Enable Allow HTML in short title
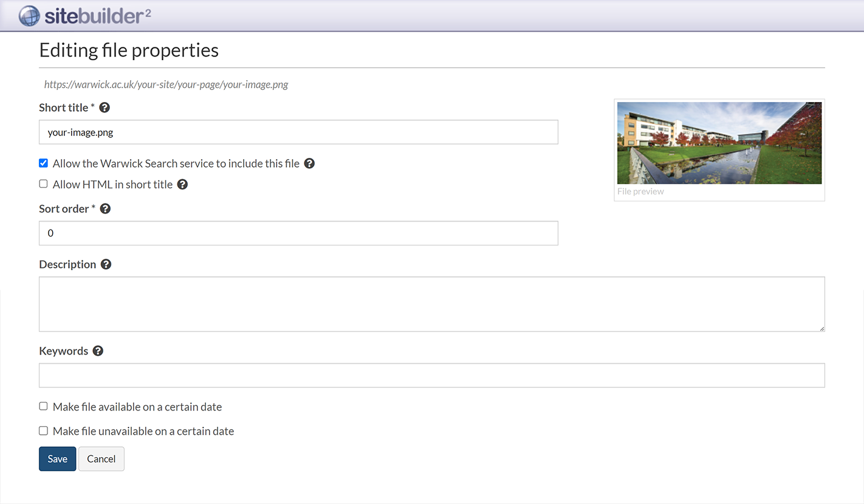864x504 pixels. (43, 183)
